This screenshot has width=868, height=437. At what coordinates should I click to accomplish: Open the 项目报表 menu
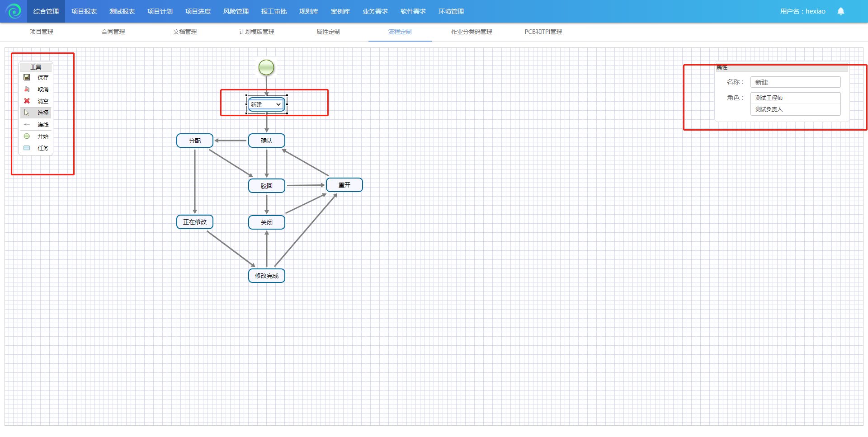tap(84, 11)
